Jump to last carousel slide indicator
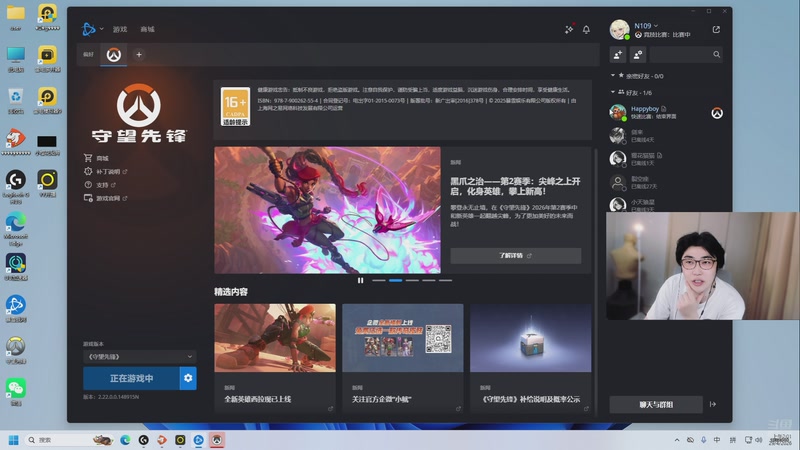Viewport: 800px width, 450px height. tap(445, 280)
